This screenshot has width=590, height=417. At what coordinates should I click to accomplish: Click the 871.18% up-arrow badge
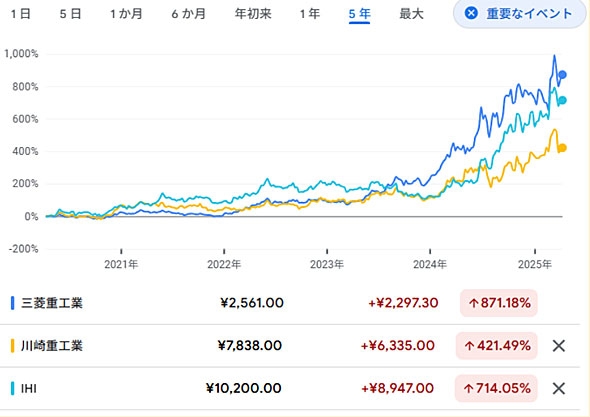(x=499, y=303)
